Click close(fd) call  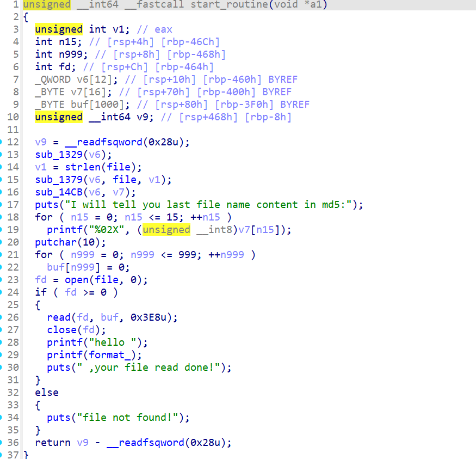point(73,330)
